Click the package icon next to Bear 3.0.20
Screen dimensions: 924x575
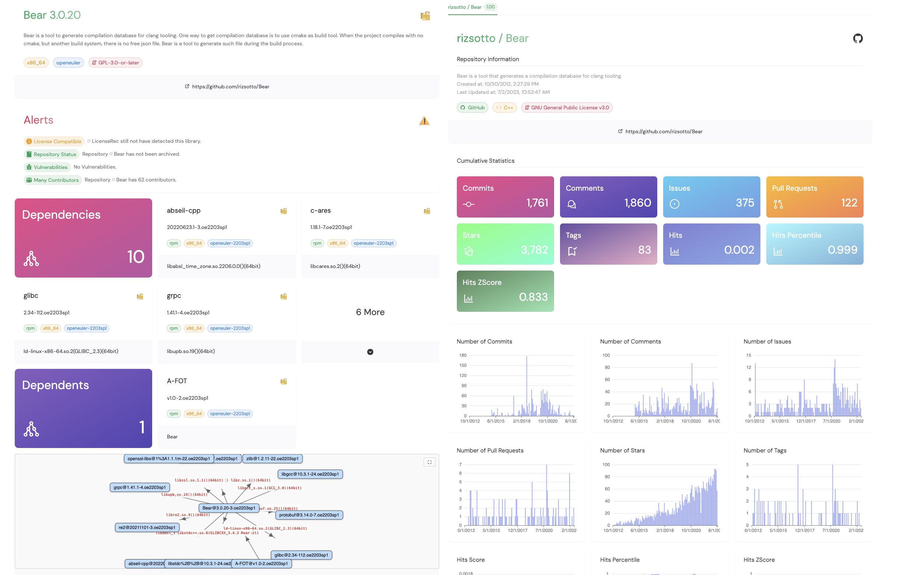pyautogui.click(x=425, y=15)
